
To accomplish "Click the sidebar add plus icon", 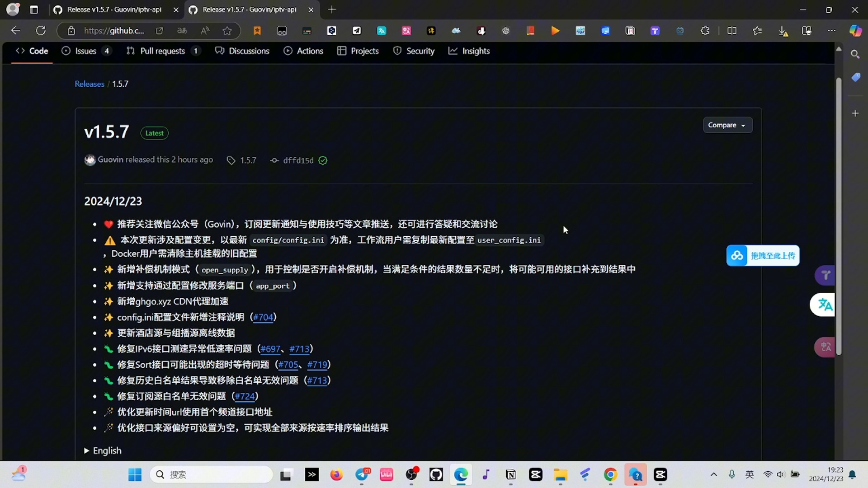I will tap(855, 113).
